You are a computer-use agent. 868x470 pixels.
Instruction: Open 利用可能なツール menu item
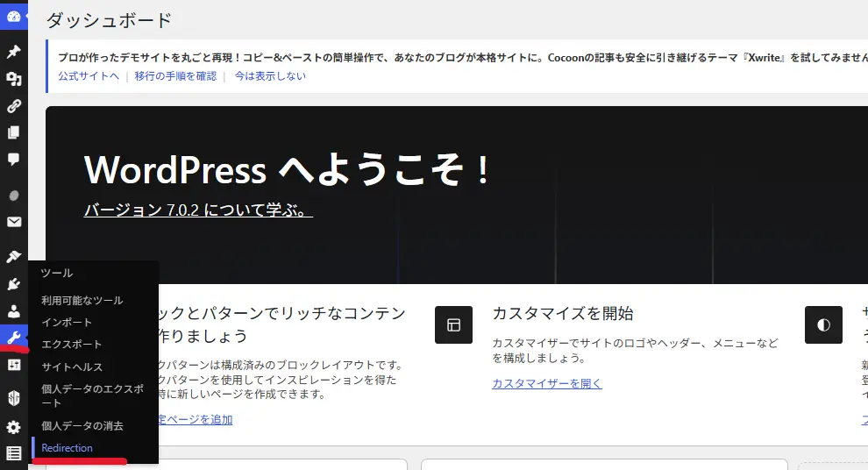click(82, 301)
